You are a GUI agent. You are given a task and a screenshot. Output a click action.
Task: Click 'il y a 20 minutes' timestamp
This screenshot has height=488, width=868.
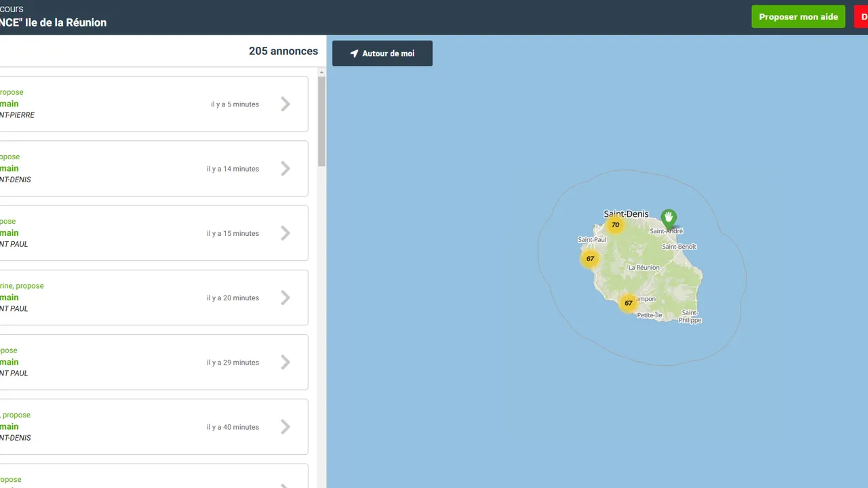233,298
